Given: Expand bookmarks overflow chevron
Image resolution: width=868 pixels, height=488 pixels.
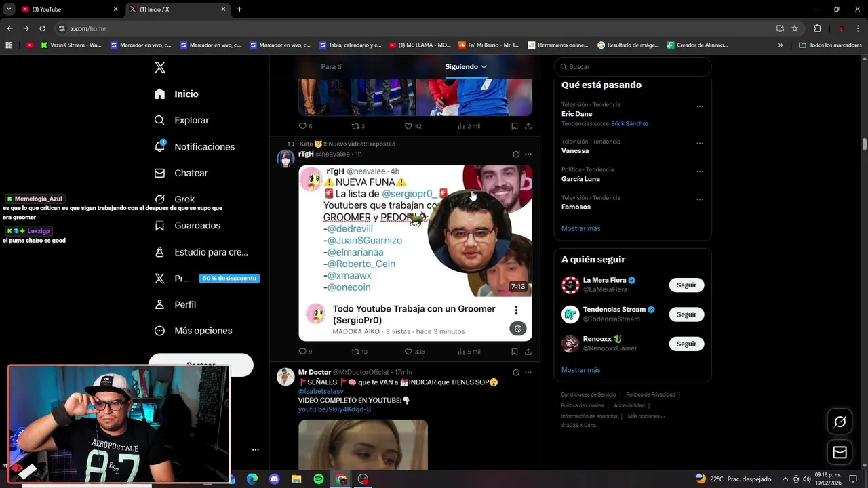Looking at the screenshot, I should pos(781,45).
